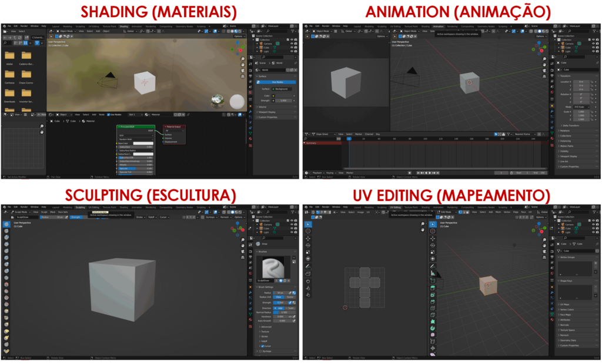Open the Adobe folder in Shading file browser
The image size is (602, 364).
point(9,56)
